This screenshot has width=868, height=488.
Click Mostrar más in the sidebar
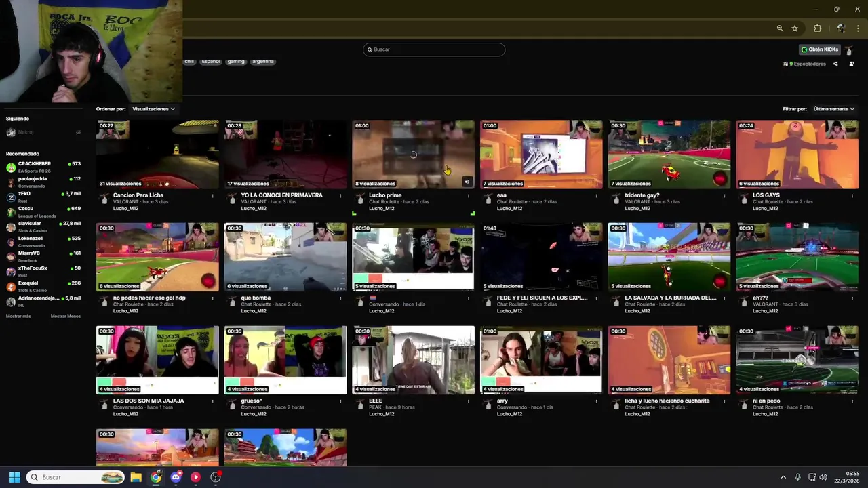18,317
